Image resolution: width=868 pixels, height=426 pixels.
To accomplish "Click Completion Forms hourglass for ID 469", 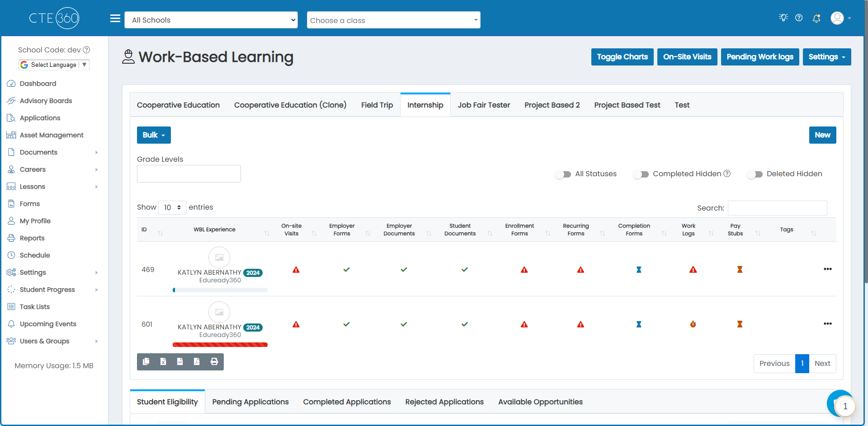I will point(639,270).
